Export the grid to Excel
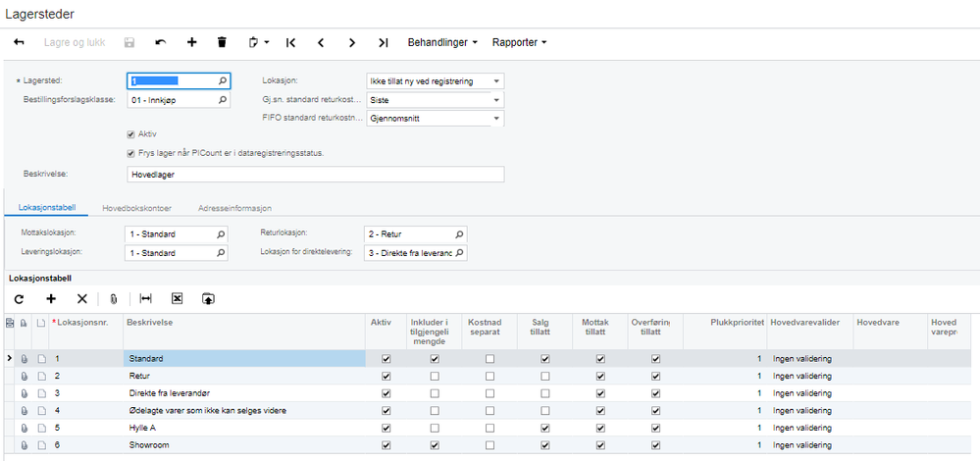The image size is (980, 461). coord(177,299)
